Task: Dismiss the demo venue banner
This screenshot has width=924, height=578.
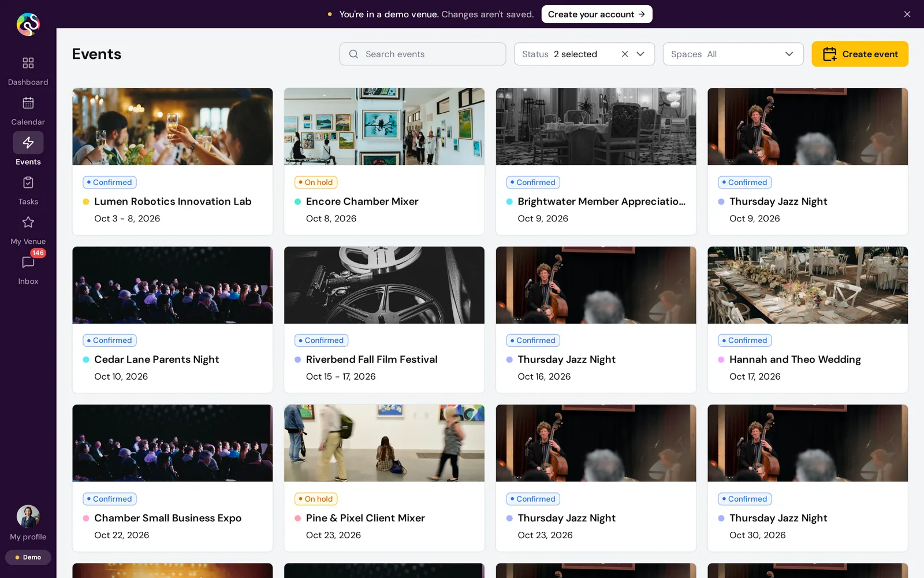Action: [907, 14]
